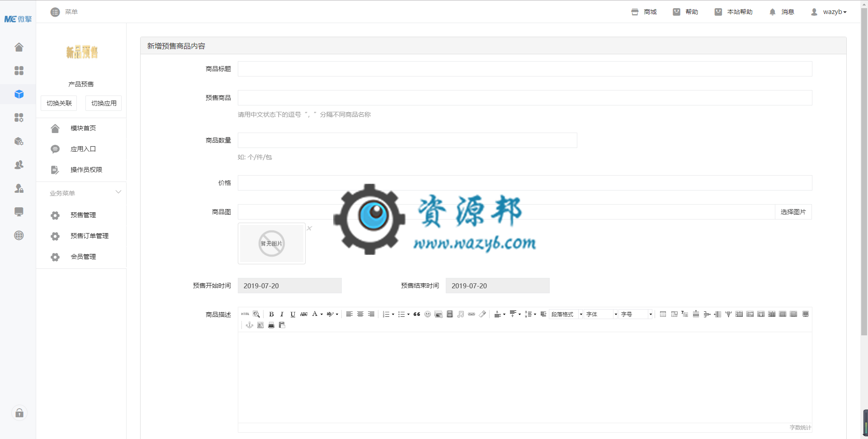Toggle italic formatting in editor

[282, 314]
